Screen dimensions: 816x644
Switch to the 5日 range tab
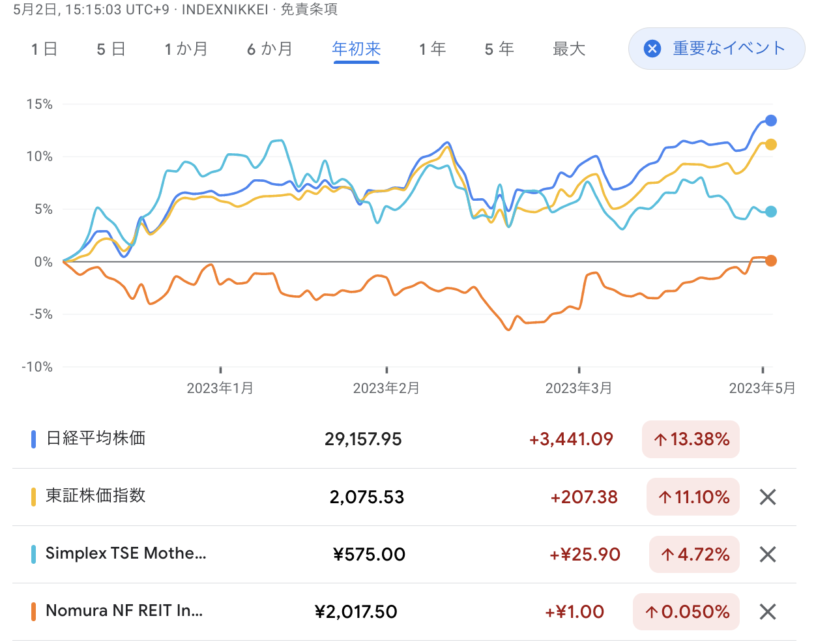(111, 50)
